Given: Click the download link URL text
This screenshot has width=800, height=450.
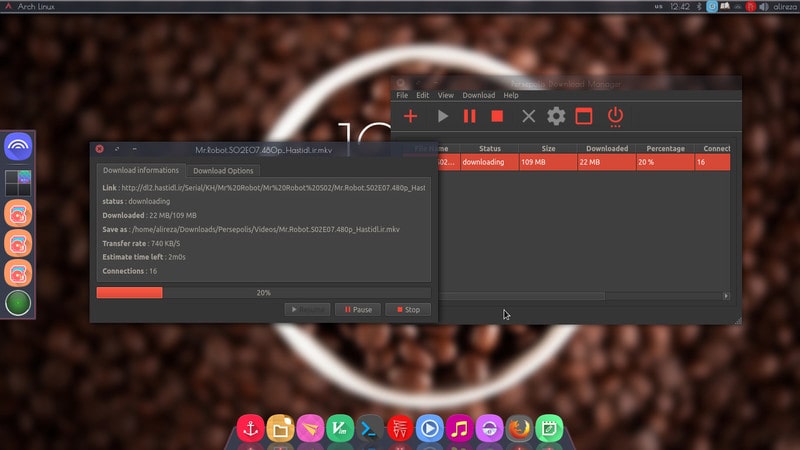Looking at the screenshot, I should (x=273, y=188).
